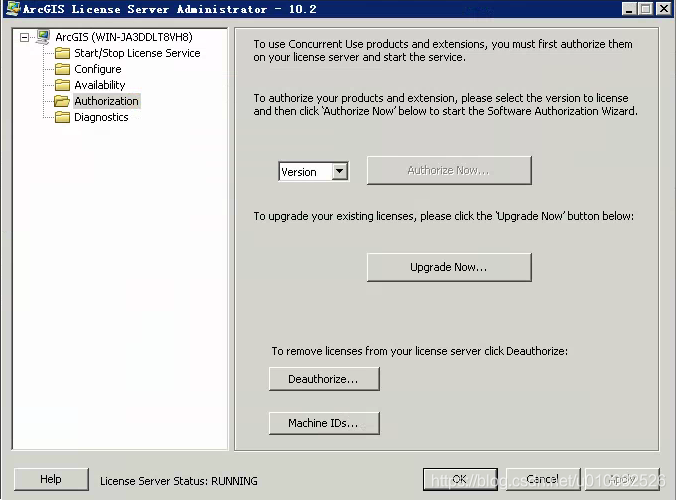Click the Cancel button
Image resolution: width=676 pixels, height=500 pixels.
[x=543, y=479]
